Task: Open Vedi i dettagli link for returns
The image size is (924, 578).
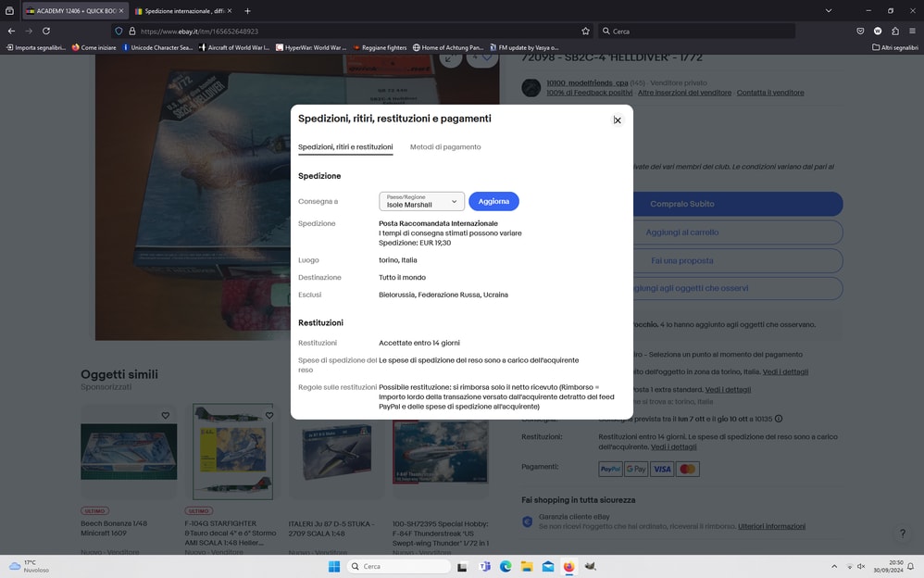Action: [673, 446]
